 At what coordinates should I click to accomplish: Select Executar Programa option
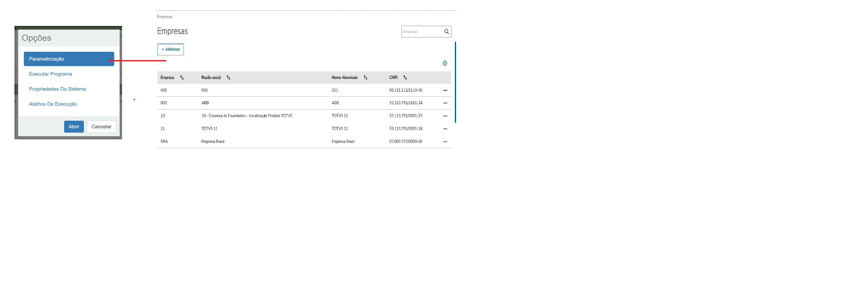pos(51,74)
